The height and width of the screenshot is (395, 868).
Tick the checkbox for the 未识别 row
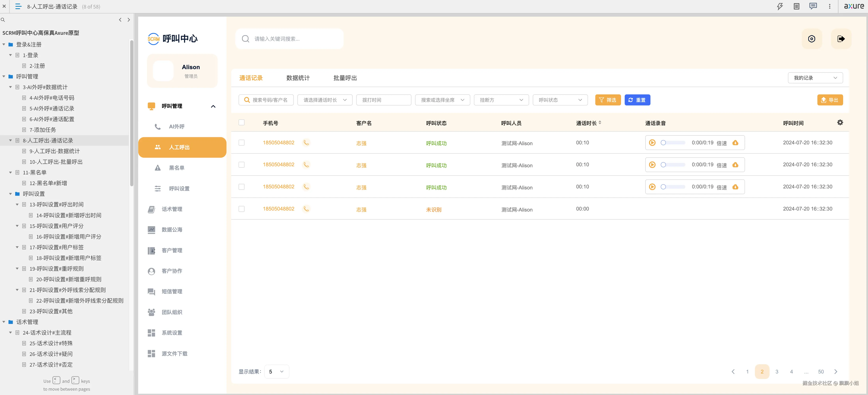(x=241, y=209)
